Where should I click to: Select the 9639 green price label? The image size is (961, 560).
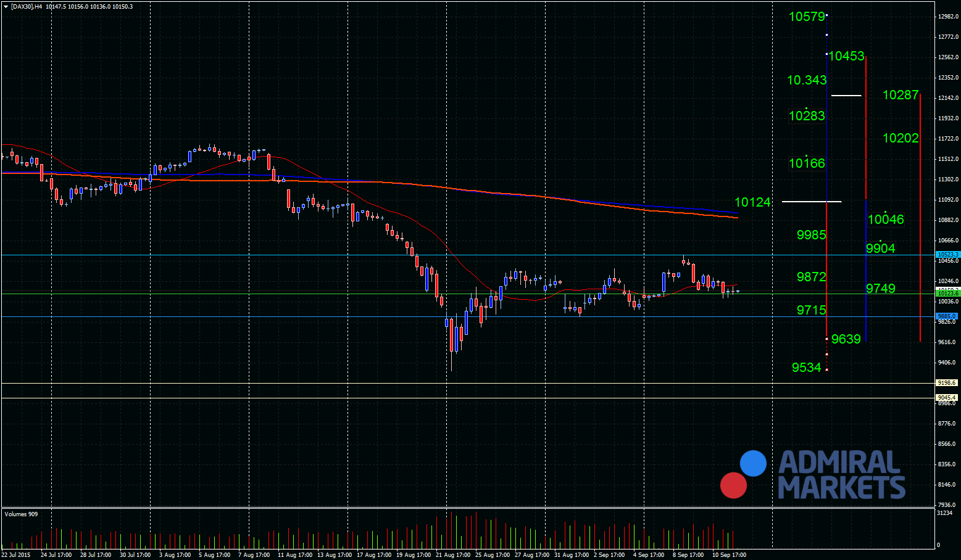[x=846, y=339]
